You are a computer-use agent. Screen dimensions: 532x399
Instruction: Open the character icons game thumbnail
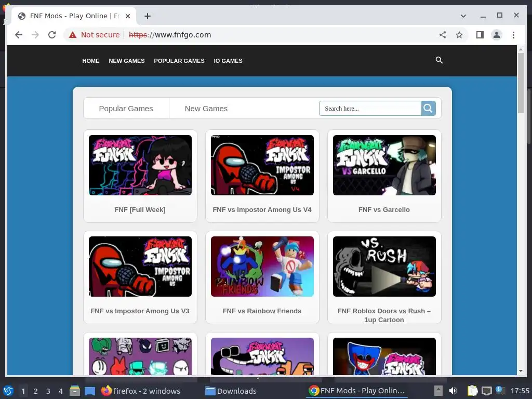(140, 356)
